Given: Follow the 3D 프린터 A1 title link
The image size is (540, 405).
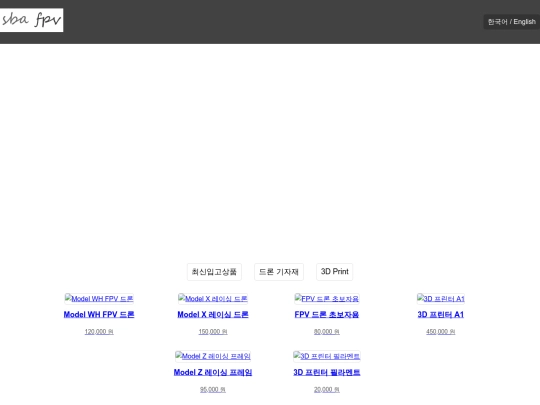Looking at the screenshot, I should coord(441,314).
